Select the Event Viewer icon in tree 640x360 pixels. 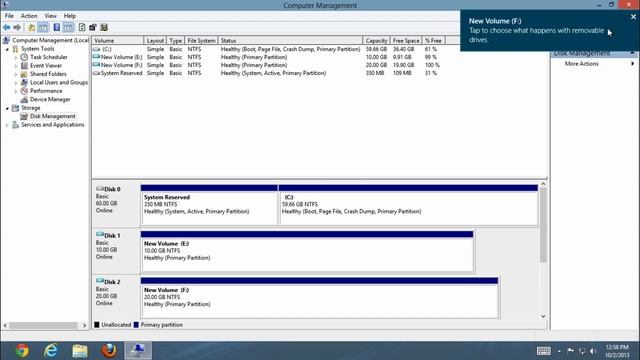coord(24,66)
